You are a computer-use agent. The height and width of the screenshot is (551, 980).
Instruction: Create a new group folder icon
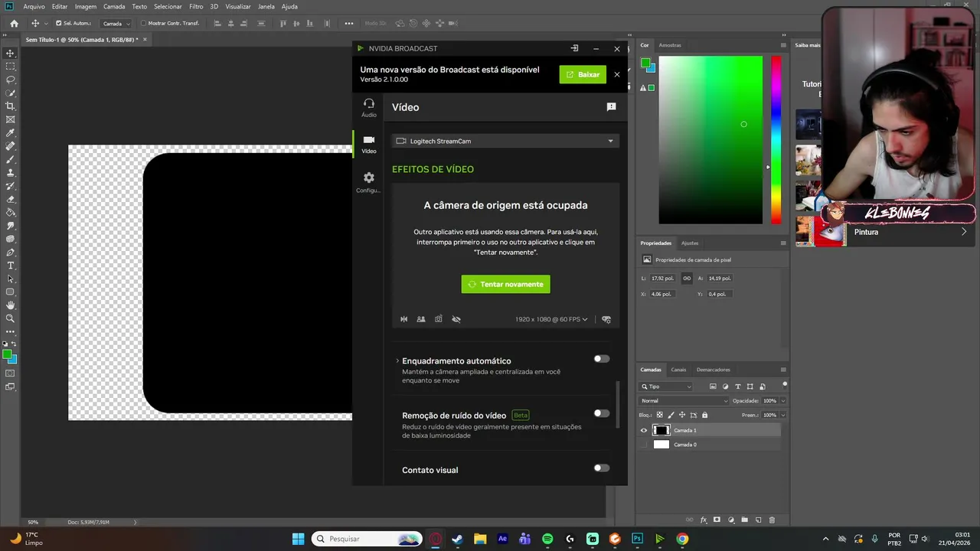[744, 520]
